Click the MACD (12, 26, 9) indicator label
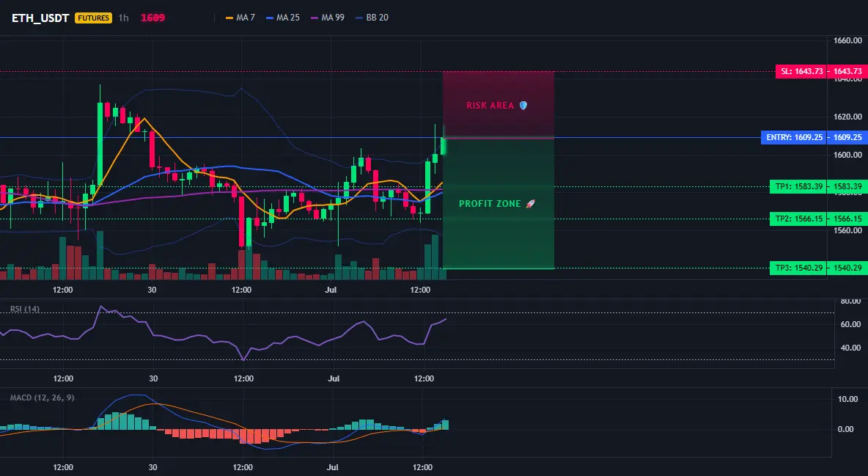This screenshot has width=868, height=476. (x=42, y=398)
